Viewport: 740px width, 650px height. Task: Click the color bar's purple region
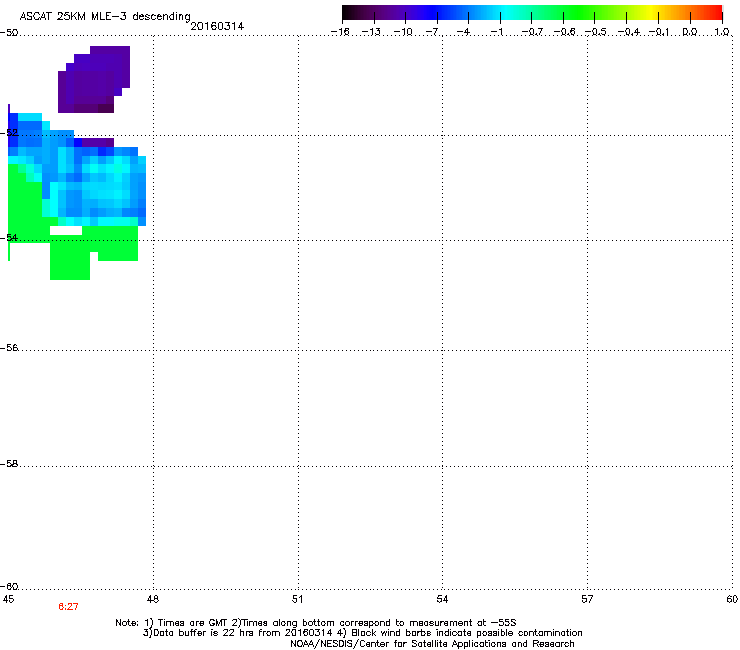pos(387,12)
